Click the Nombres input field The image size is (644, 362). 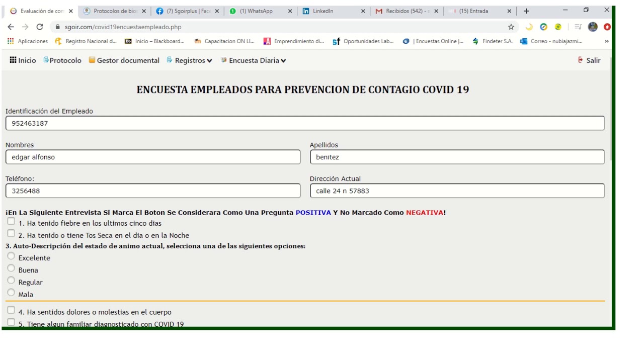click(x=153, y=157)
